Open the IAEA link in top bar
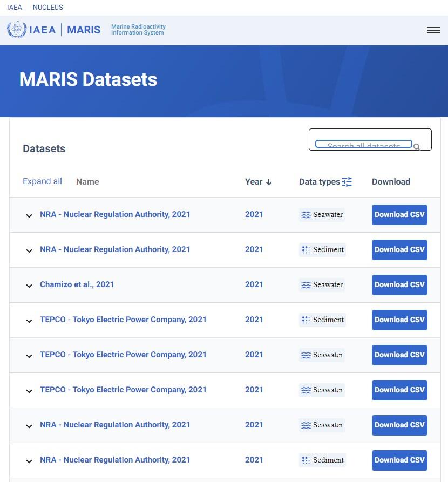This screenshot has height=482, width=448. [15, 8]
